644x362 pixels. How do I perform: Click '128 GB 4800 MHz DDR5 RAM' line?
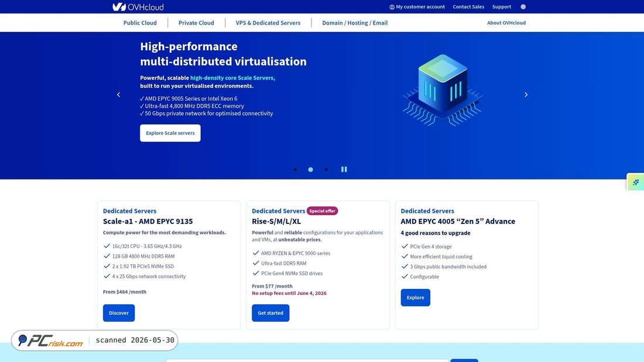(143, 256)
